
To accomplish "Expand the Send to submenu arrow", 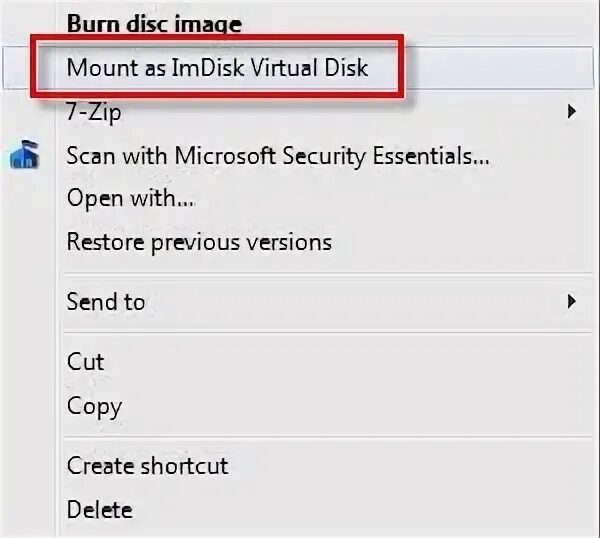I will (572, 300).
